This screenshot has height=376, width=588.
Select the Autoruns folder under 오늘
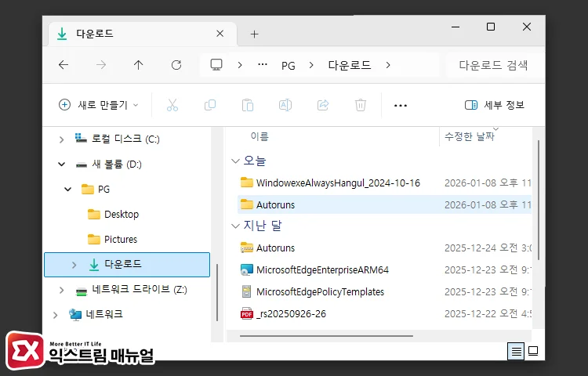pyautogui.click(x=384, y=204)
